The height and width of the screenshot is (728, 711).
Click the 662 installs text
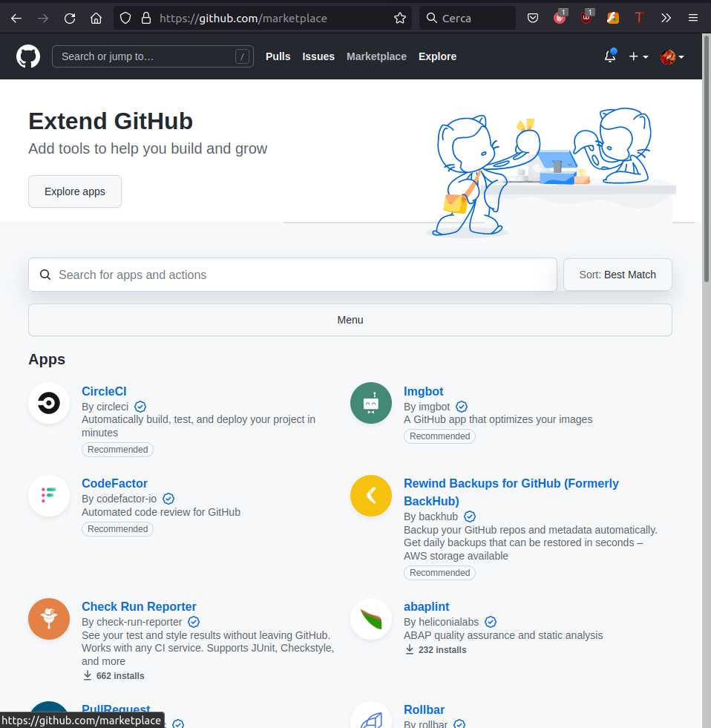(x=120, y=675)
